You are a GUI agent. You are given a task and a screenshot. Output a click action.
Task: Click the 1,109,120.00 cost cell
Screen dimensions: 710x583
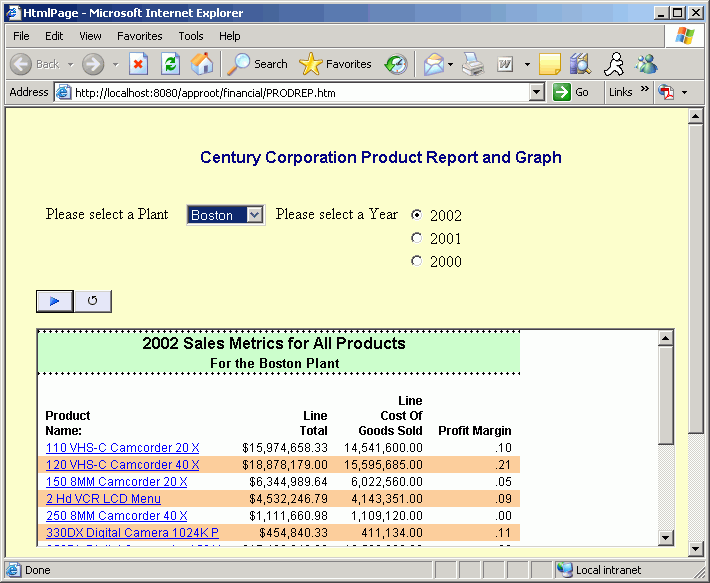point(387,516)
